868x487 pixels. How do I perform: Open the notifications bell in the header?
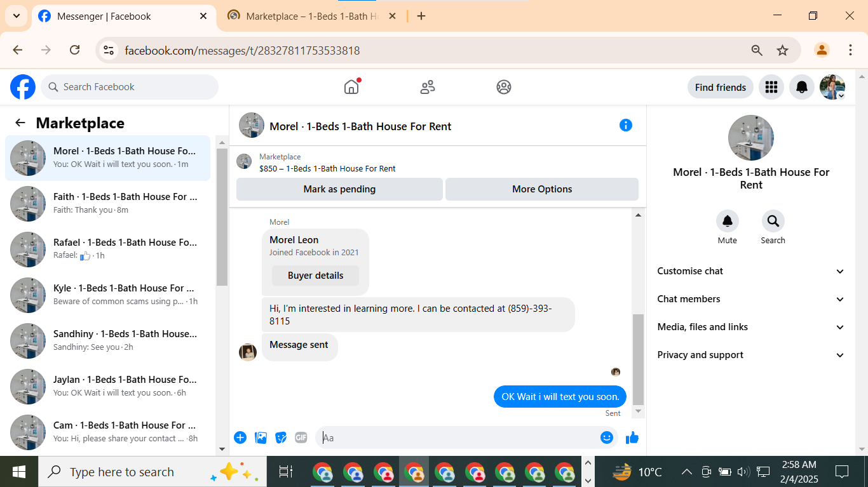point(802,87)
